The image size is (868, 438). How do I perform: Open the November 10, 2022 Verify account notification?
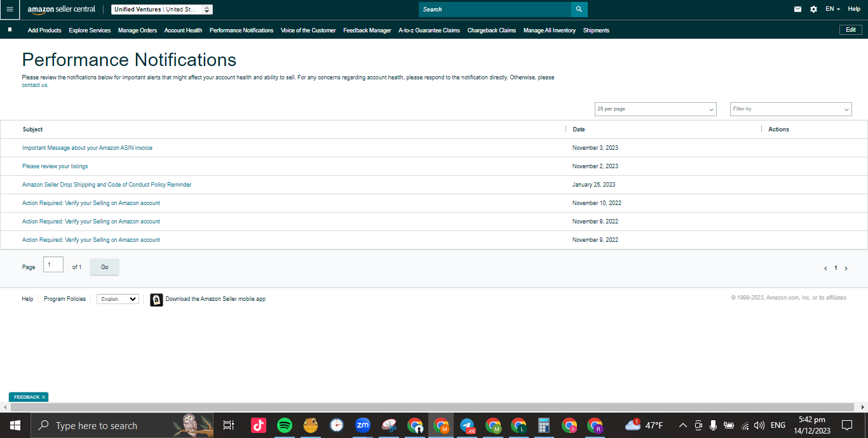tap(91, 203)
